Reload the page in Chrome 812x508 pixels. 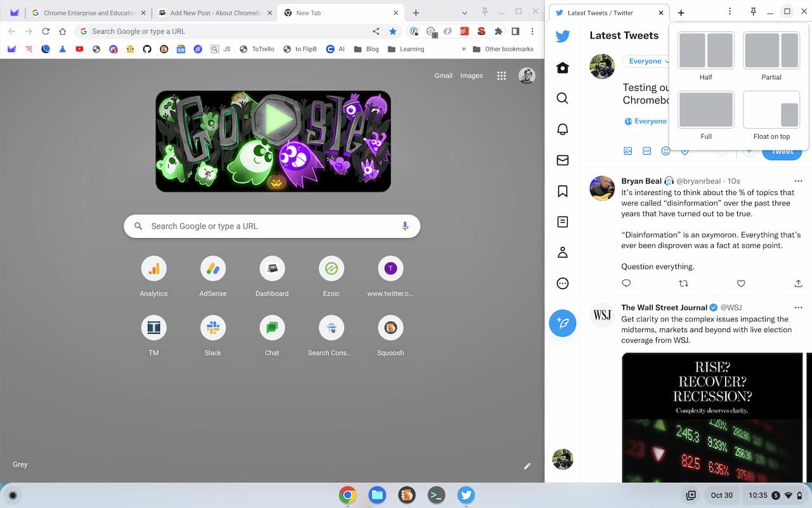click(x=46, y=31)
